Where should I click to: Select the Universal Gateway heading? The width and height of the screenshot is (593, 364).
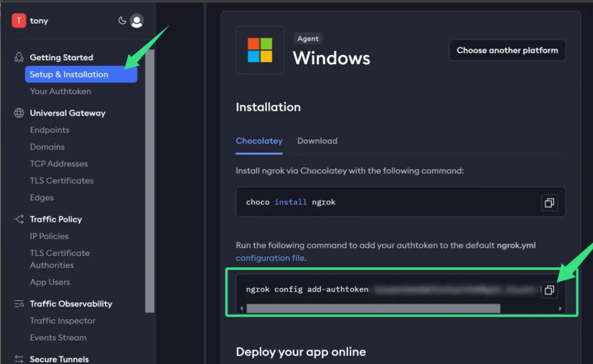click(x=68, y=113)
